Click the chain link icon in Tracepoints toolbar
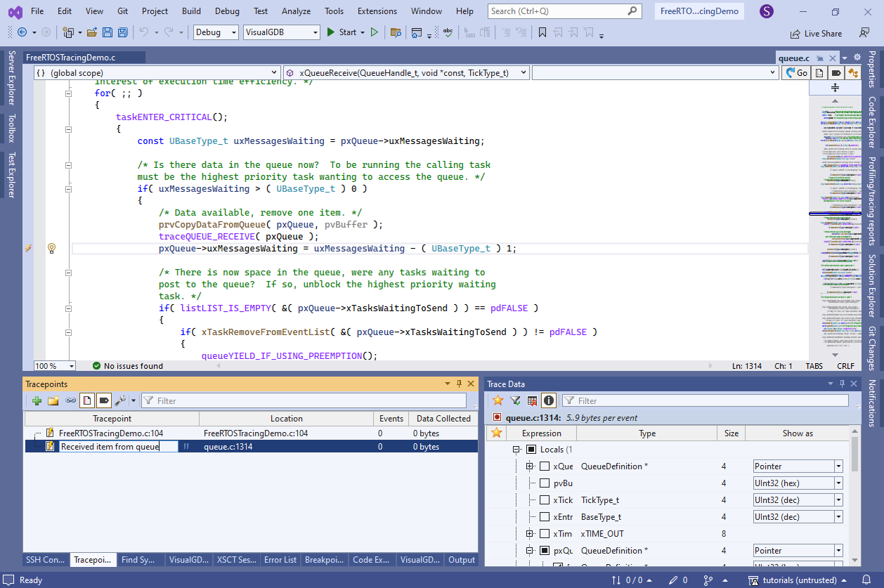The image size is (884, 588). 70,400
